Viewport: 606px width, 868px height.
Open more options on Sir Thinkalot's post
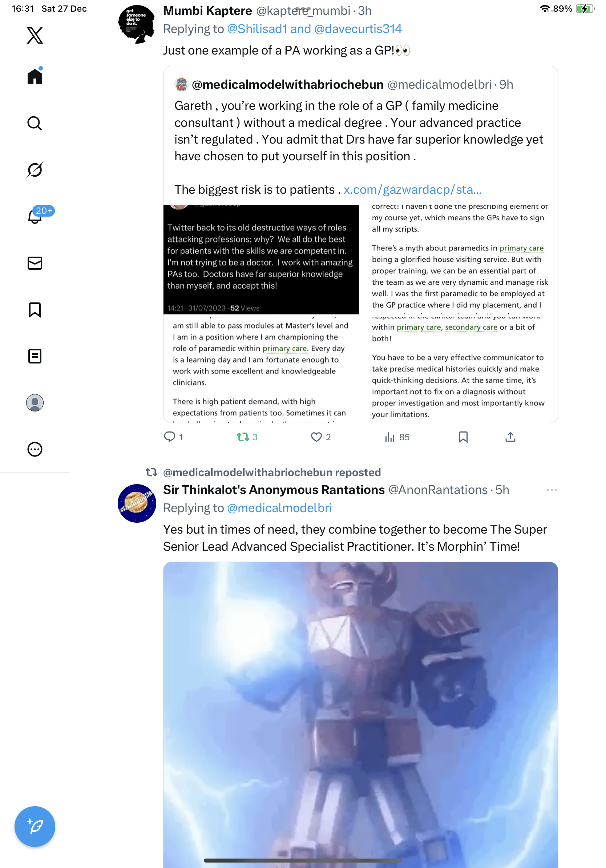(x=551, y=490)
